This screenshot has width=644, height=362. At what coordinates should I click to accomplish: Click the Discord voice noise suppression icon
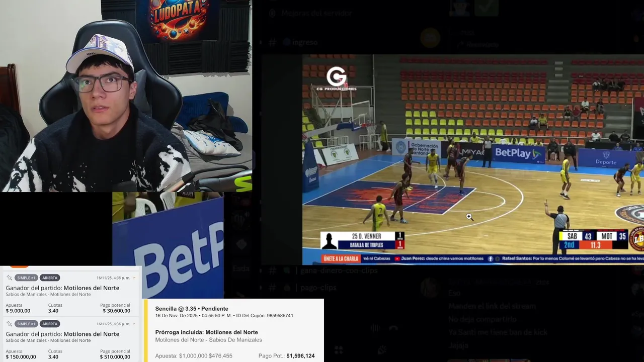(375, 328)
